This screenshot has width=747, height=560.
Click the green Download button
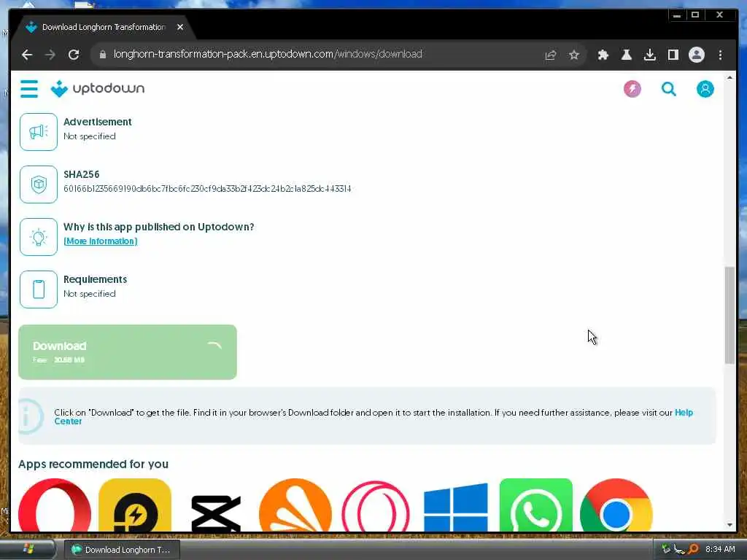pos(127,352)
